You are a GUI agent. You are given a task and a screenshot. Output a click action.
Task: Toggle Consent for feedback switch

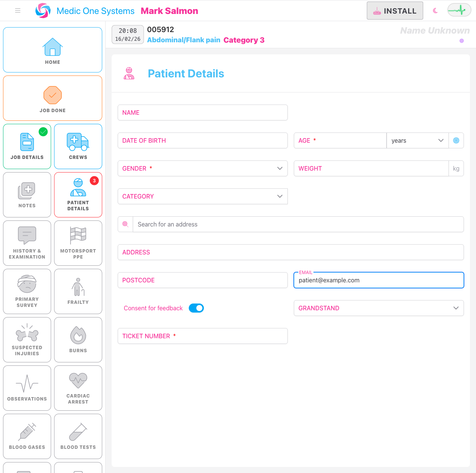pos(196,308)
